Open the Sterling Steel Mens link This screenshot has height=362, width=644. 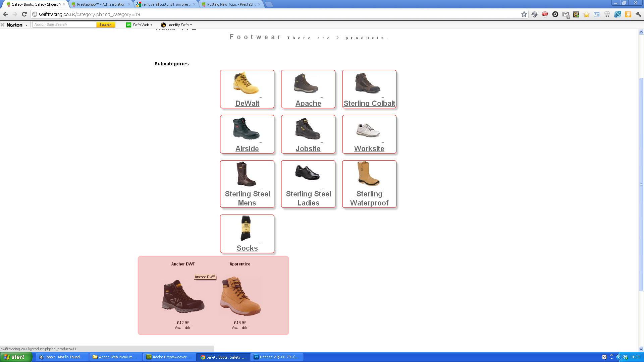coord(247,198)
